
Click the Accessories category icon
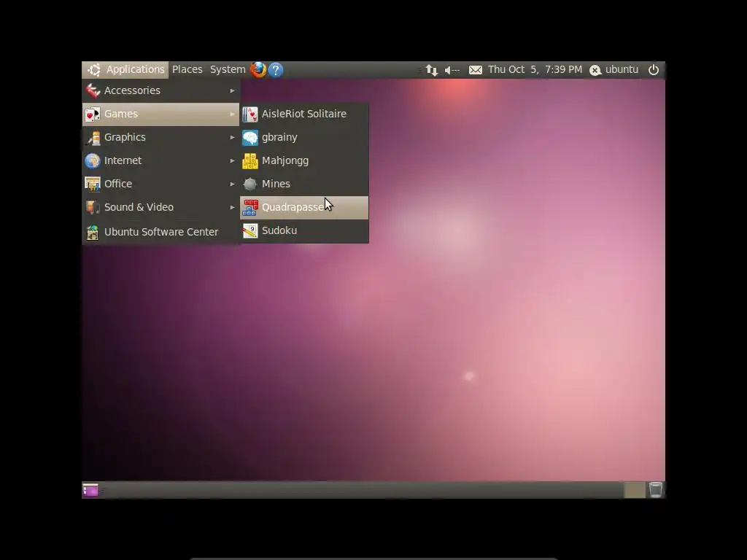[x=93, y=90]
